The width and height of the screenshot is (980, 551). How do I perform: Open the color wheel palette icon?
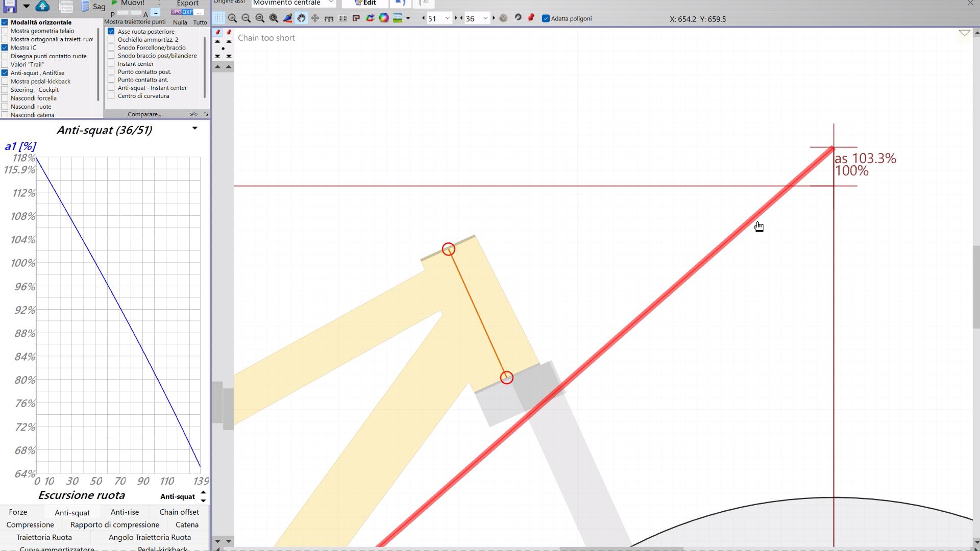pos(384,18)
